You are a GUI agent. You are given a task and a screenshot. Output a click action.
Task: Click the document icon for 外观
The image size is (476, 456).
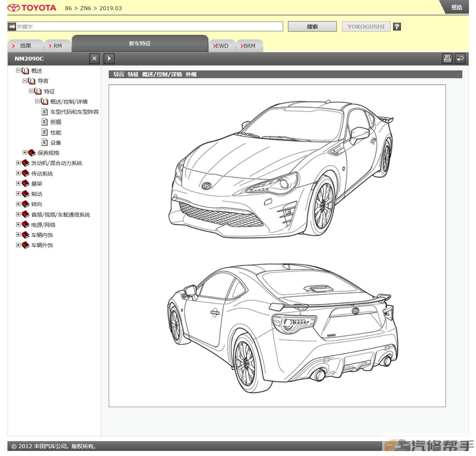pyautogui.click(x=45, y=122)
